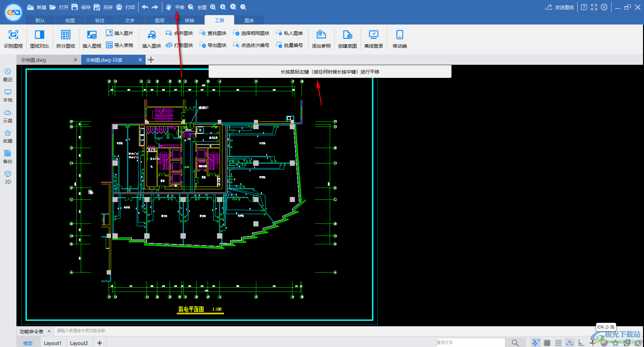Switch to the 图层 ribbon tab

click(160, 20)
